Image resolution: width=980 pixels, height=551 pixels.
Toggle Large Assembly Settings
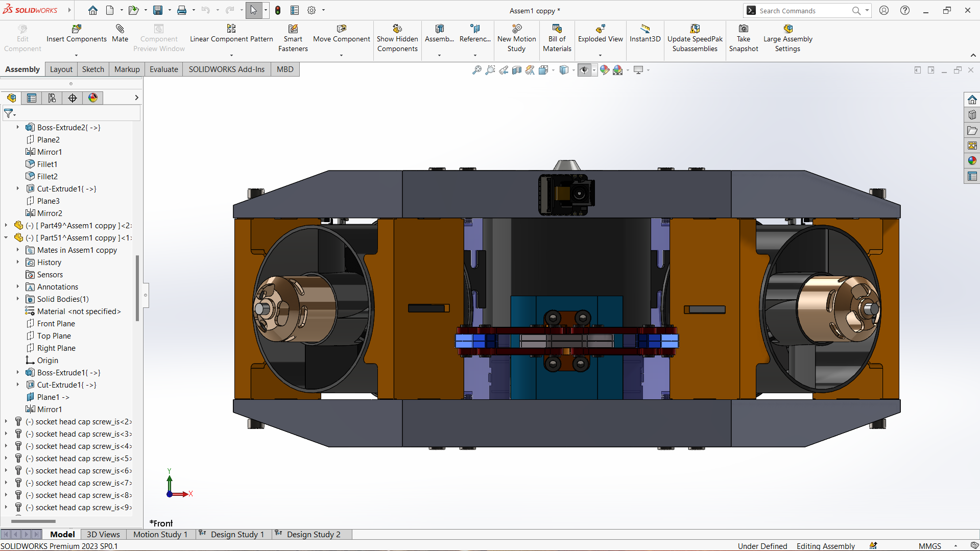click(x=787, y=29)
